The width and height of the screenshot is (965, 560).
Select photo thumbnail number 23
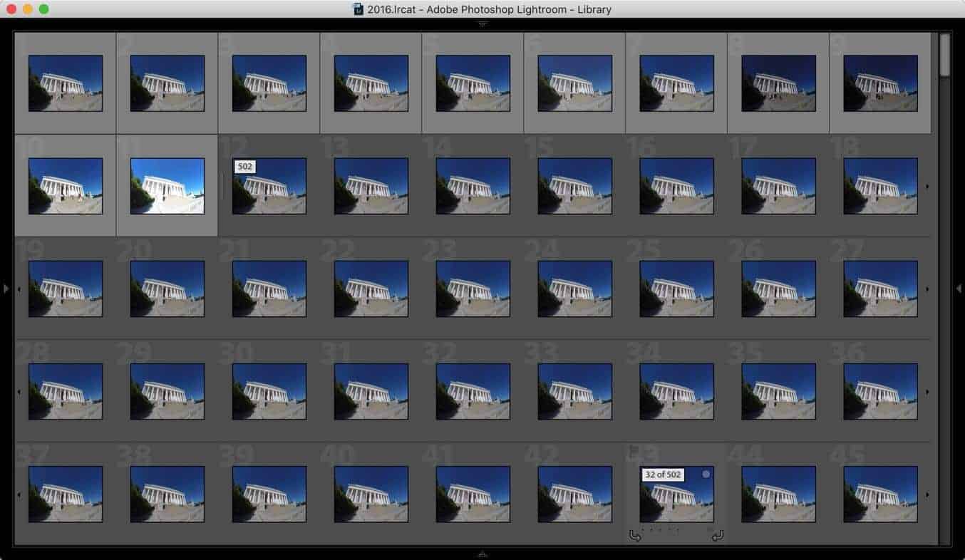pyautogui.click(x=473, y=289)
